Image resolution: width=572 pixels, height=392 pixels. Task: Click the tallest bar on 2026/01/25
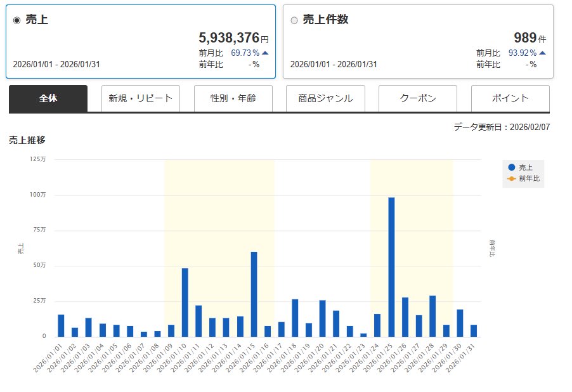point(390,266)
